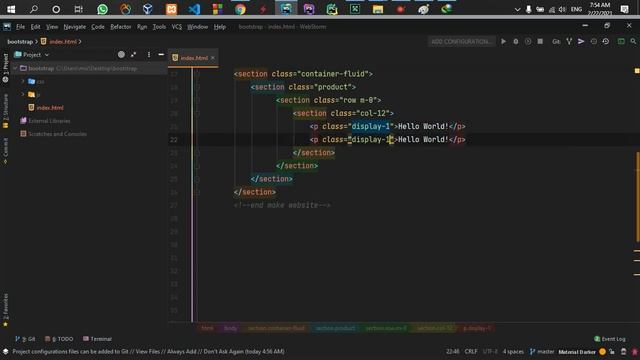Open the master git branch selector

542,351
